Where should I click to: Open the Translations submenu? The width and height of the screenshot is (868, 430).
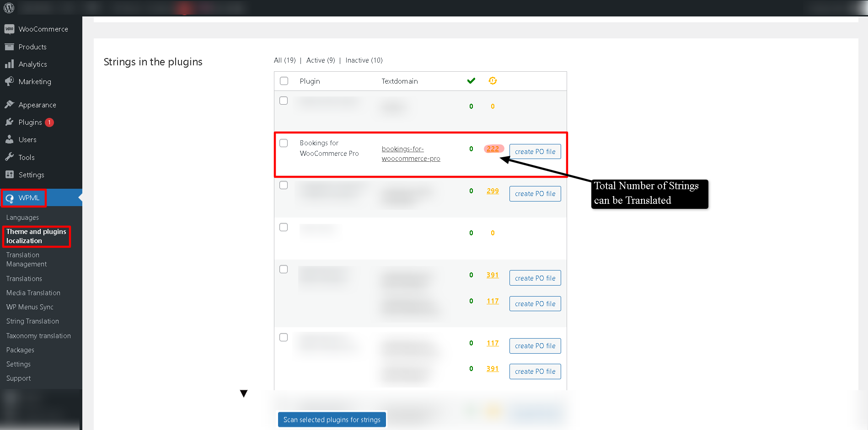point(24,279)
